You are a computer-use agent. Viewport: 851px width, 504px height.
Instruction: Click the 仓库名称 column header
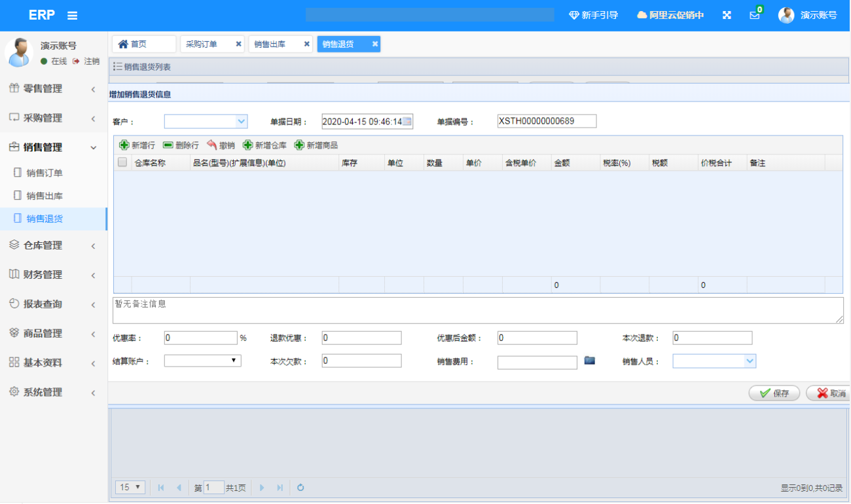(161, 163)
